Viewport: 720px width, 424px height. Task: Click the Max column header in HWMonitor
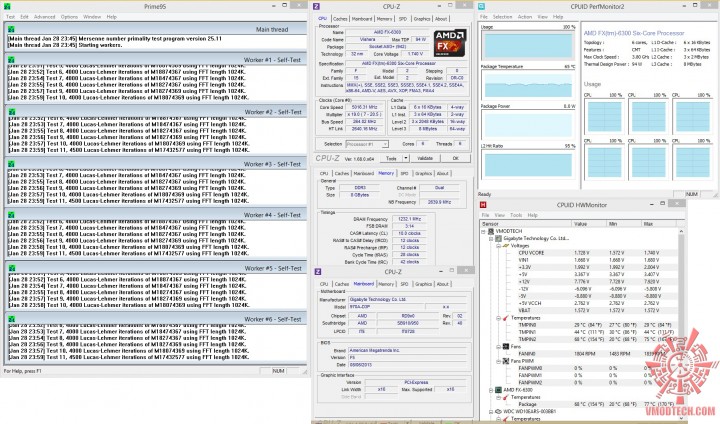point(659,224)
